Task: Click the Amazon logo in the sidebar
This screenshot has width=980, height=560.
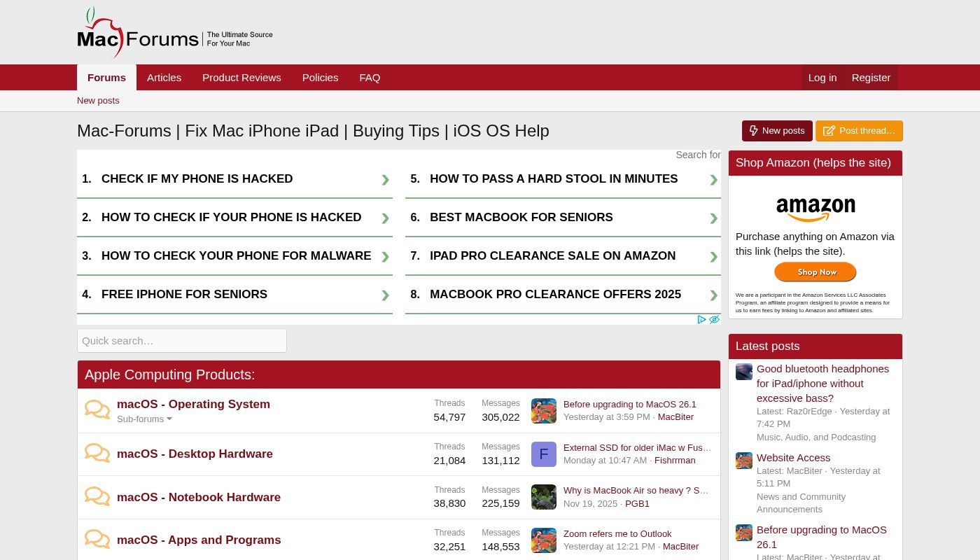Action: (x=815, y=209)
